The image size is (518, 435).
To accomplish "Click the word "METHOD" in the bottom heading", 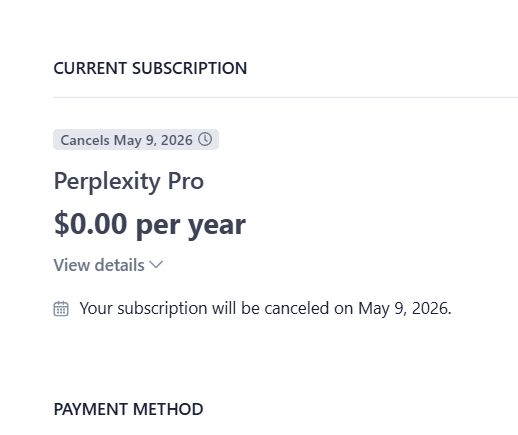I will (x=168, y=409).
